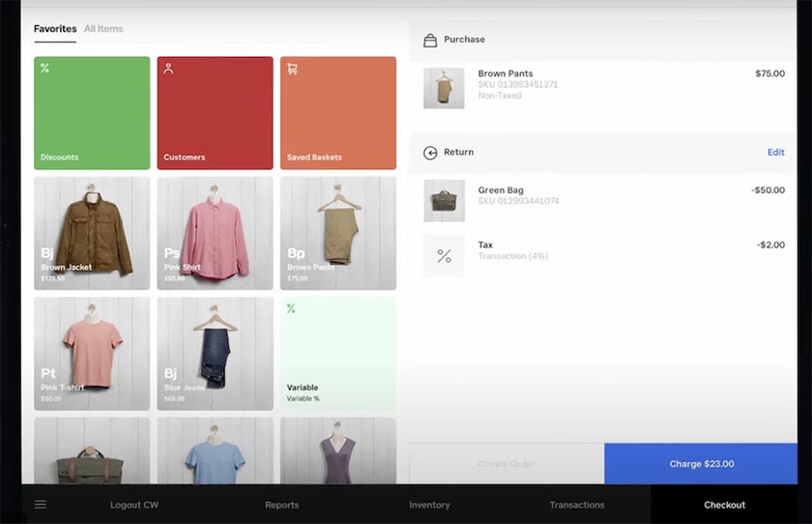Click the Return arrow circle icon
This screenshot has height=524, width=812.
[430, 153]
